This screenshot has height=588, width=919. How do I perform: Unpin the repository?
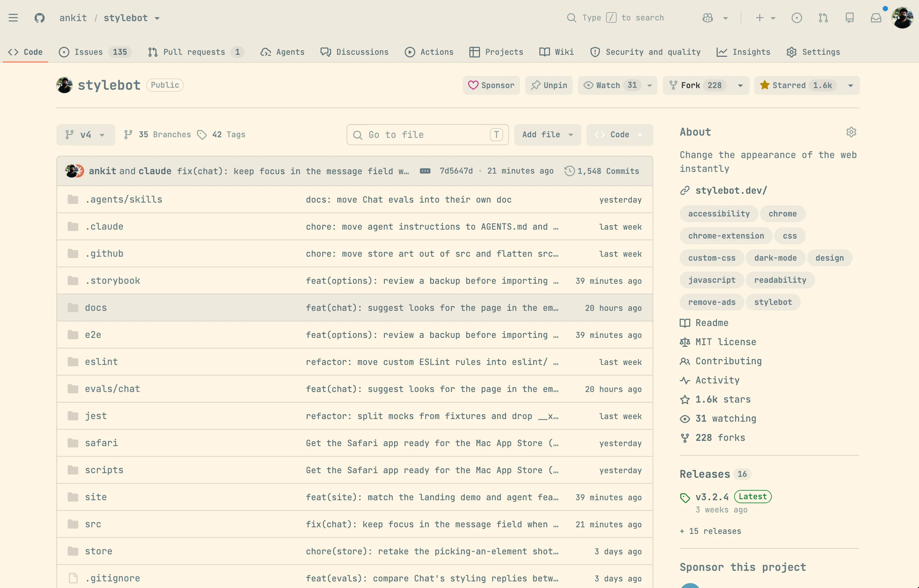(549, 85)
